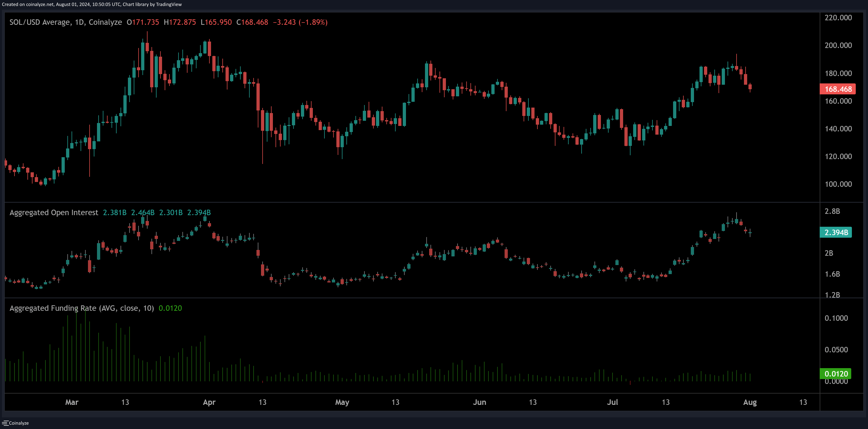This screenshot has height=429, width=868.
Task: Click the red 168.468 current price label
Action: 838,89
